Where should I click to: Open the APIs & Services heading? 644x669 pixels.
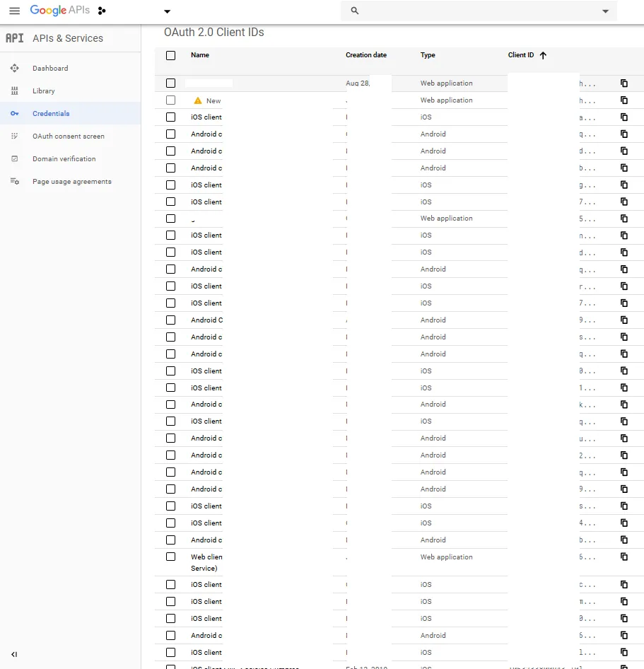click(x=68, y=38)
